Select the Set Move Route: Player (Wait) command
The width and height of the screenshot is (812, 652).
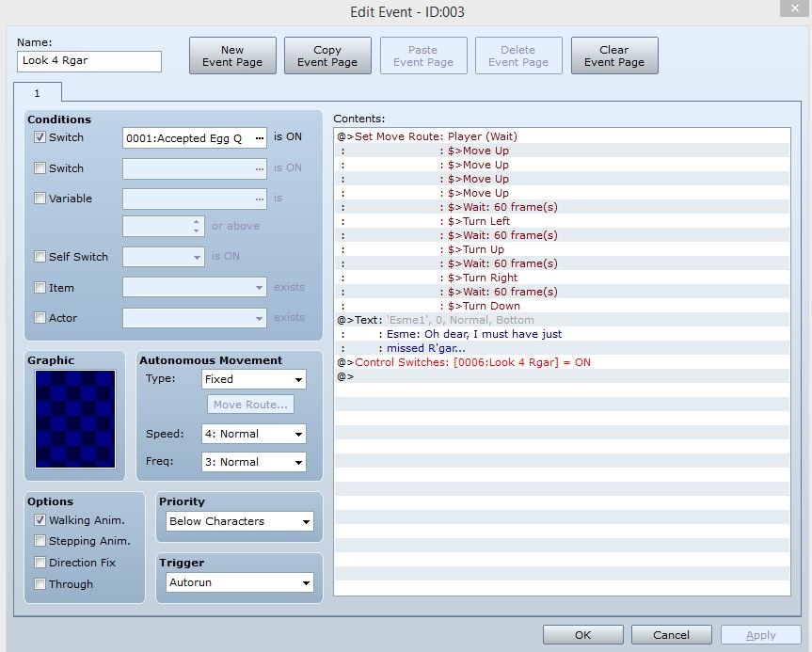(563, 136)
